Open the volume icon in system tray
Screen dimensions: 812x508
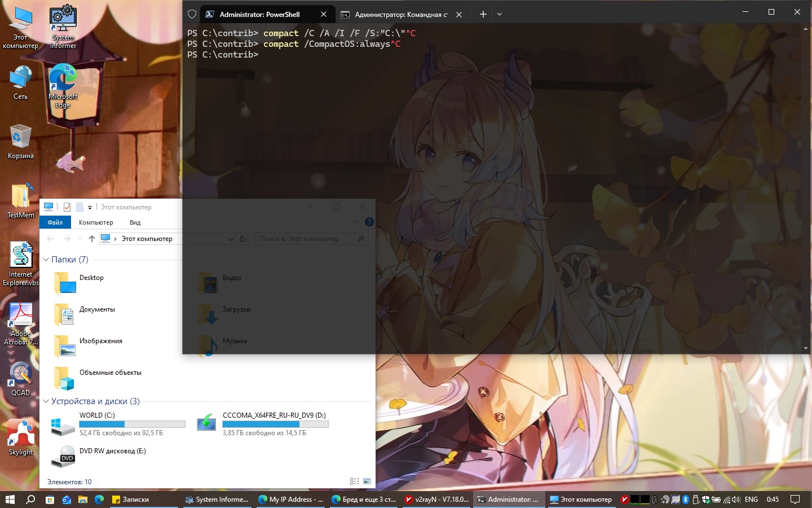pos(736,500)
